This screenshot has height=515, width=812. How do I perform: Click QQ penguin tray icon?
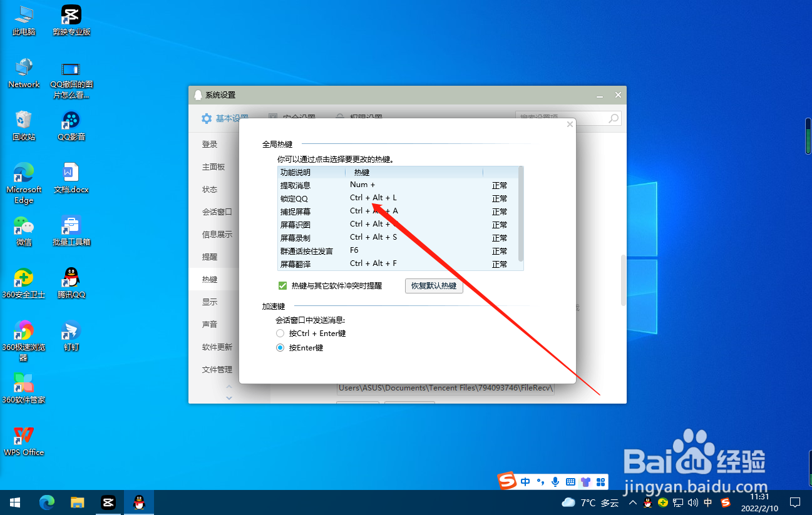tap(648, 502)
